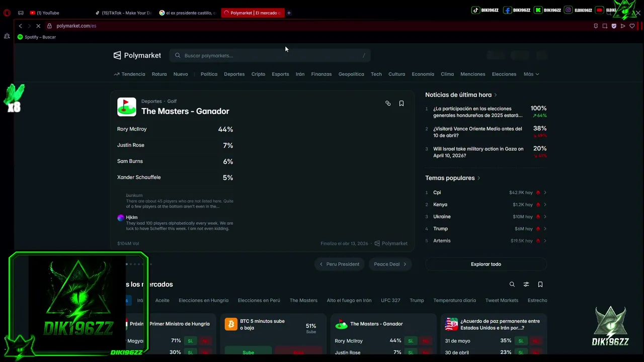The height and width of the screenshot is (362, 644).
Task: Open a new tab with the plus button
Action: pos(289,13)
